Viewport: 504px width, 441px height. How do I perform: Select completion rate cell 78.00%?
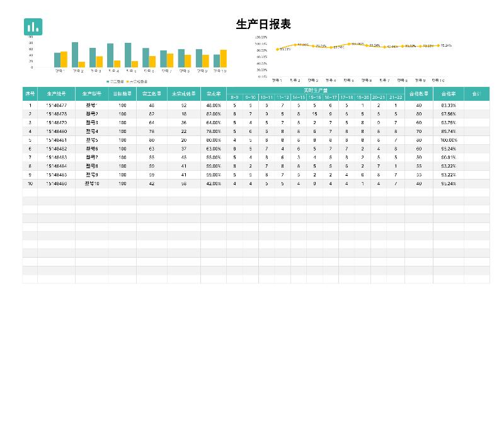[214, 132]
